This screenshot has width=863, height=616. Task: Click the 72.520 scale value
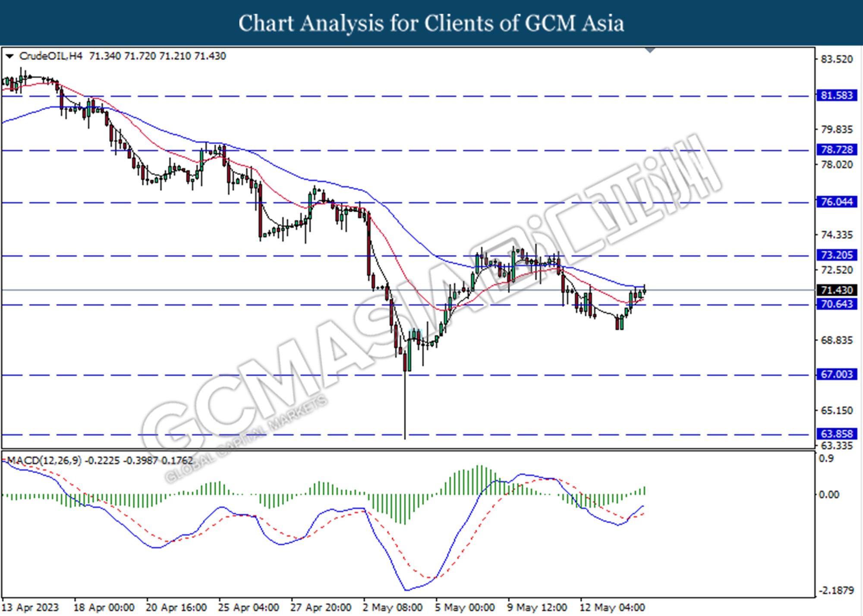[837, 270]
